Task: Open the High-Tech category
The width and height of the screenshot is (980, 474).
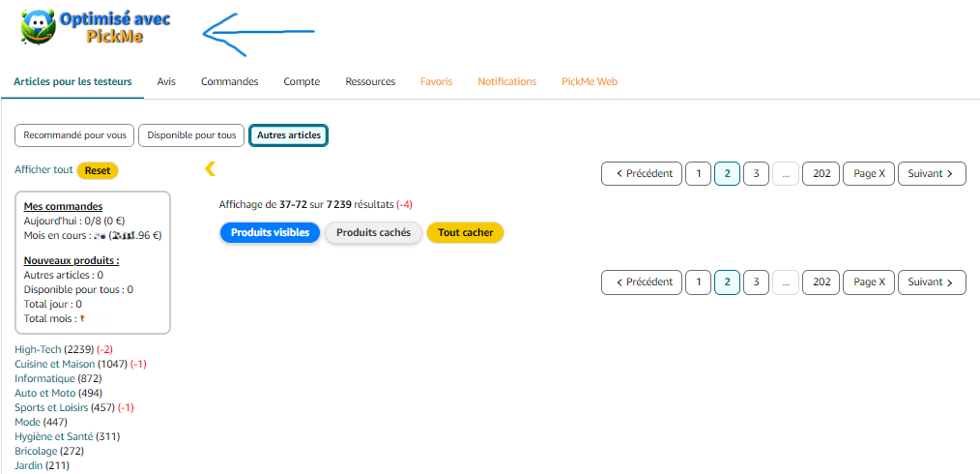Action: [37, 349]
